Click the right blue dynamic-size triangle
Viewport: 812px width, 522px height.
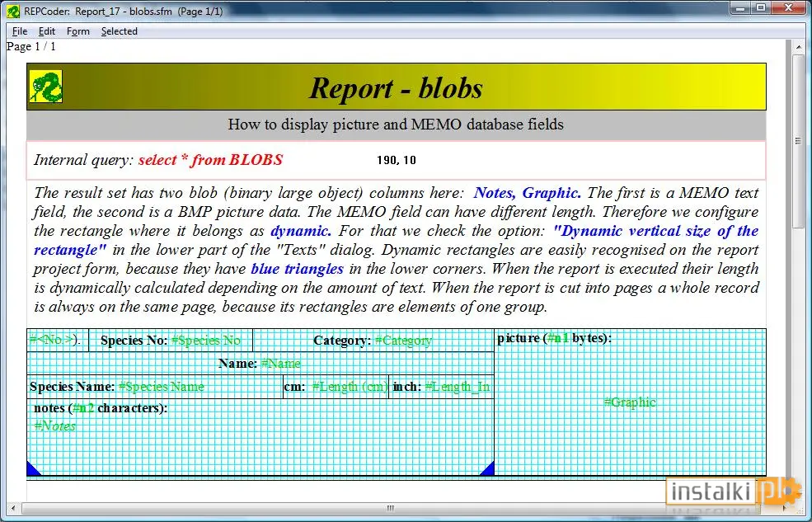[x=486, y=468]
